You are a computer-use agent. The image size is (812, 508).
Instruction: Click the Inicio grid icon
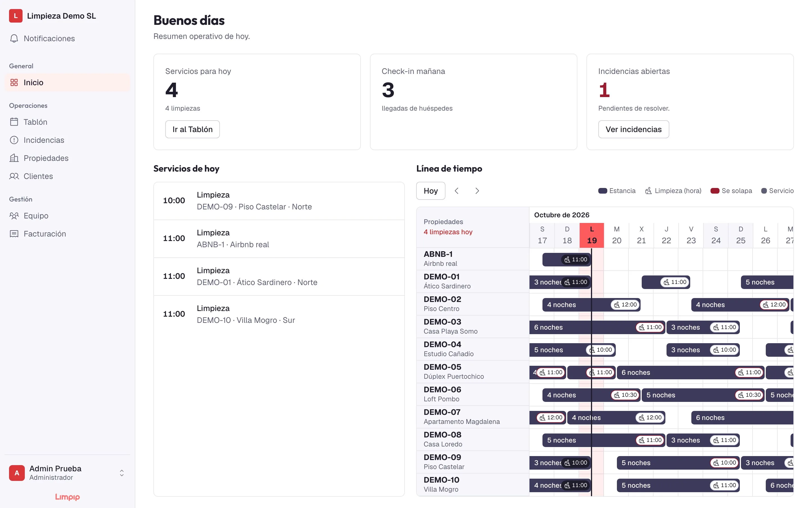14,82
